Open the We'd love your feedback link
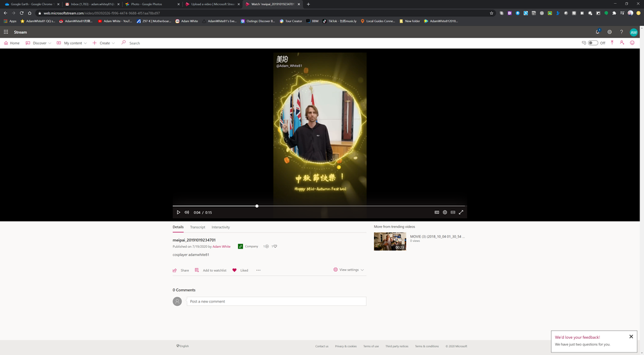 pos(577,338)
